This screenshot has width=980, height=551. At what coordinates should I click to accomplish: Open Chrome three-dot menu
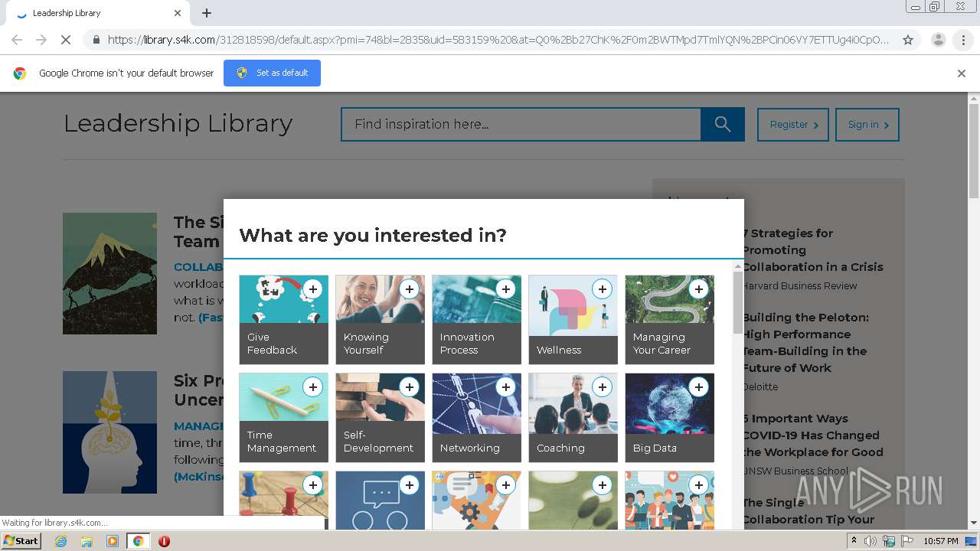click(963, 40)
